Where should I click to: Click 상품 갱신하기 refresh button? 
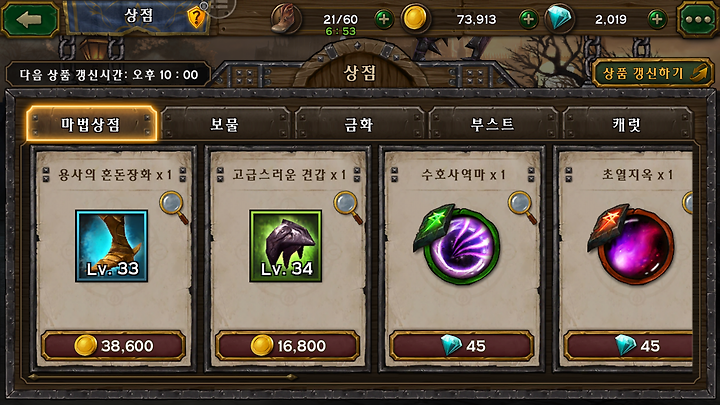point(652,73)
